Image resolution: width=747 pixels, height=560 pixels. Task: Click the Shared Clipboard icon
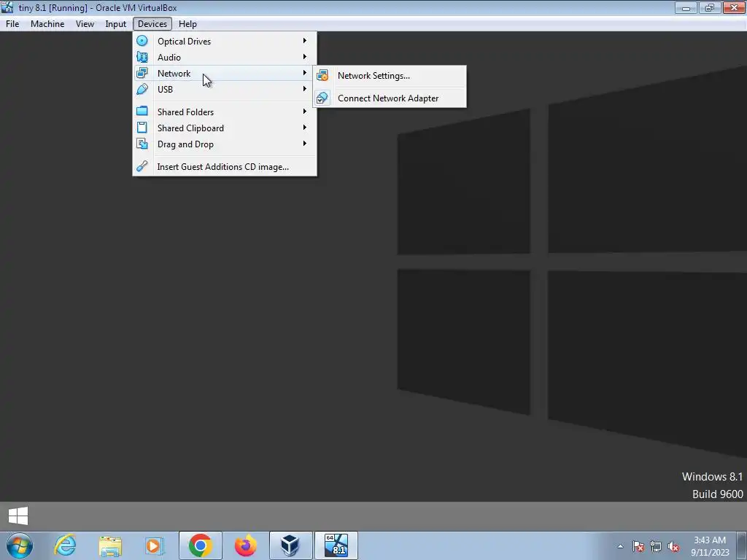142,128
